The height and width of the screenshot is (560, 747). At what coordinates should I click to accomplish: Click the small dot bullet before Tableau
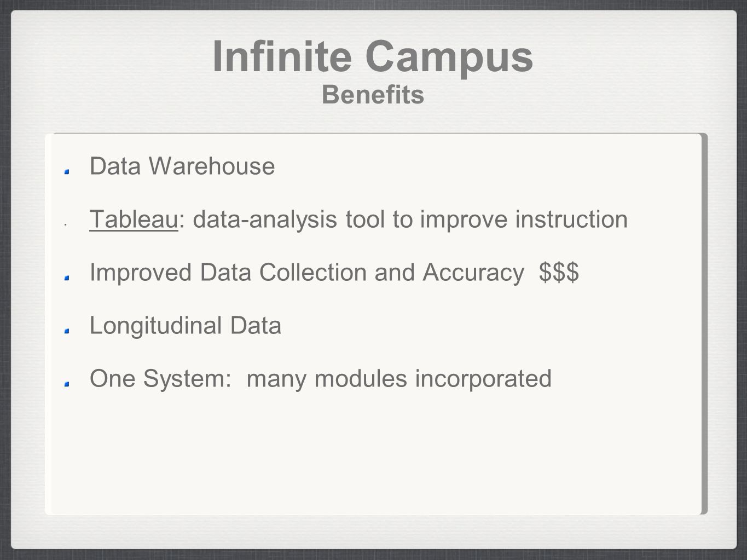pyautogui.click(x=65, y=224)
